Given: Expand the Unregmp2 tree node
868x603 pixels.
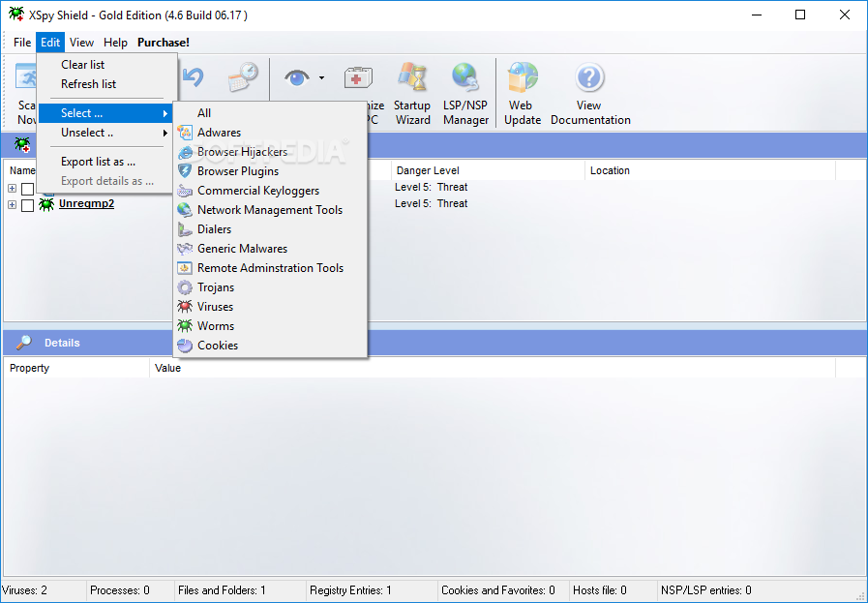Looking at the screenshot, I should (13, 205).
